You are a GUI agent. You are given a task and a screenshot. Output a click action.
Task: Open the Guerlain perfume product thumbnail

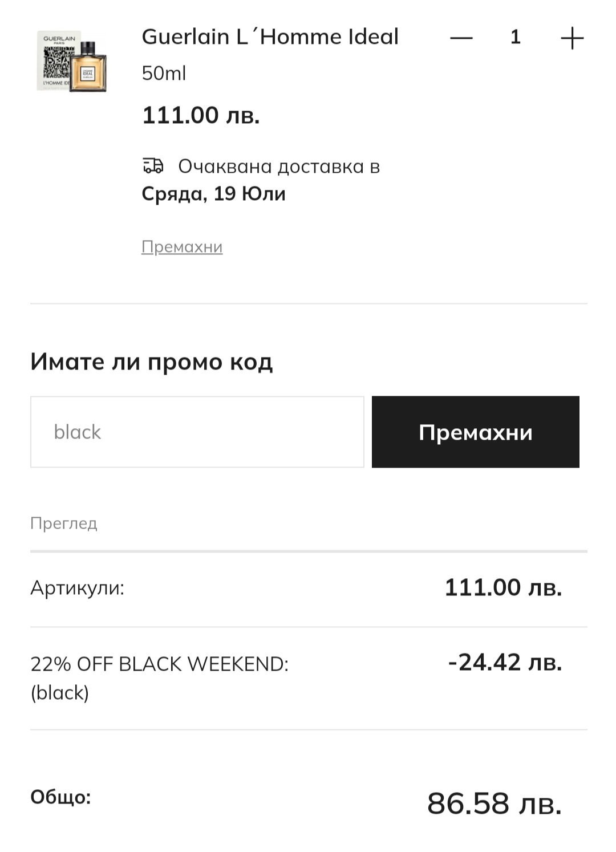tap(72, 60)
